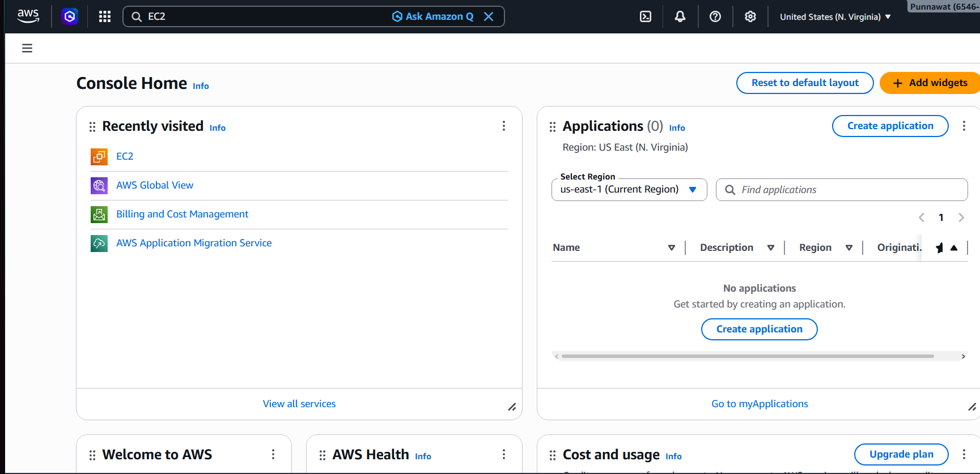Click the AWS Global View service icon
This screenshot has height=474, width=980.
tap(99, 185)
